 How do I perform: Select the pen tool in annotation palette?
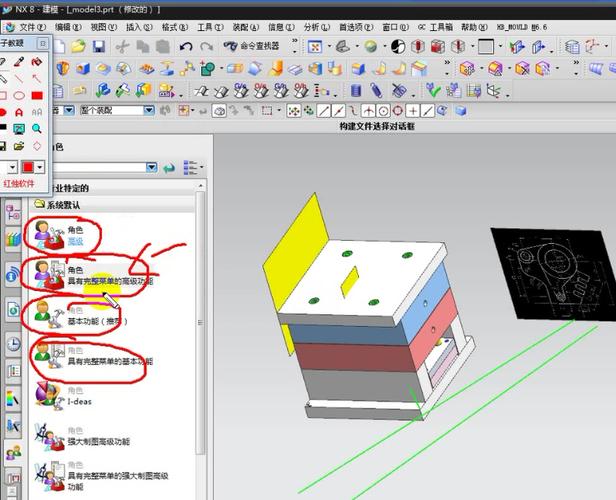(18, 62)
